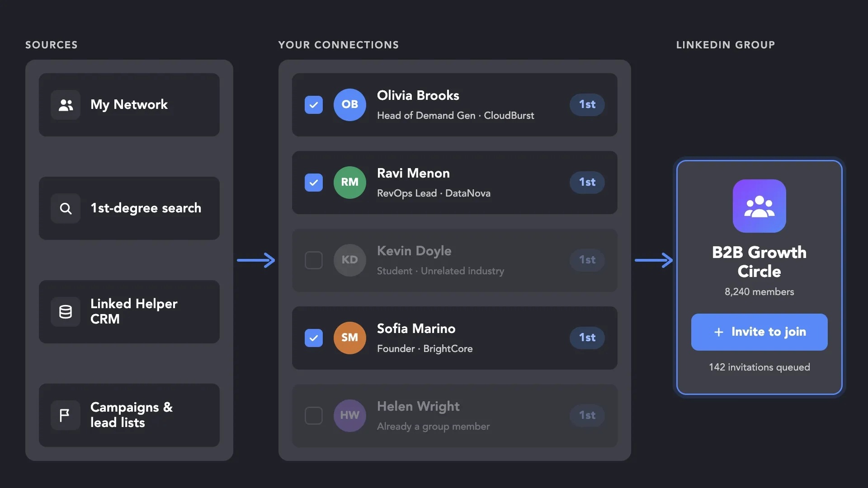Click the 1st badge for Olivia Brooks
Image resolution: width=868 pixels, height=488 pixels.
point(587,105)
